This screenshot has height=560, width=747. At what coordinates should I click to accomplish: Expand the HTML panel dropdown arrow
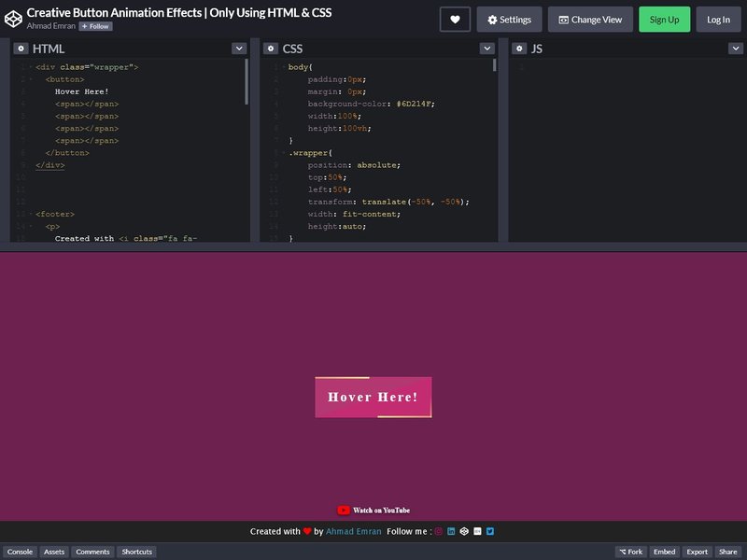click(239, 49)
